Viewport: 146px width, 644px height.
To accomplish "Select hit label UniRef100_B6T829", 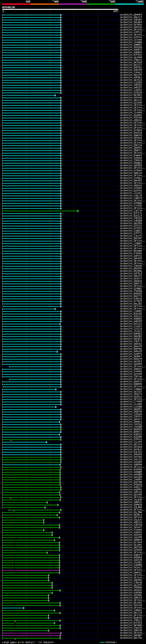I will click(131, 63).
